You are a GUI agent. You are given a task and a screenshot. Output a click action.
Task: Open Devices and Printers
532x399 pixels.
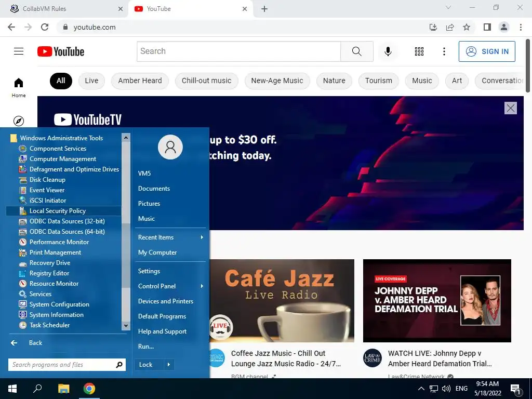(166, 301)
